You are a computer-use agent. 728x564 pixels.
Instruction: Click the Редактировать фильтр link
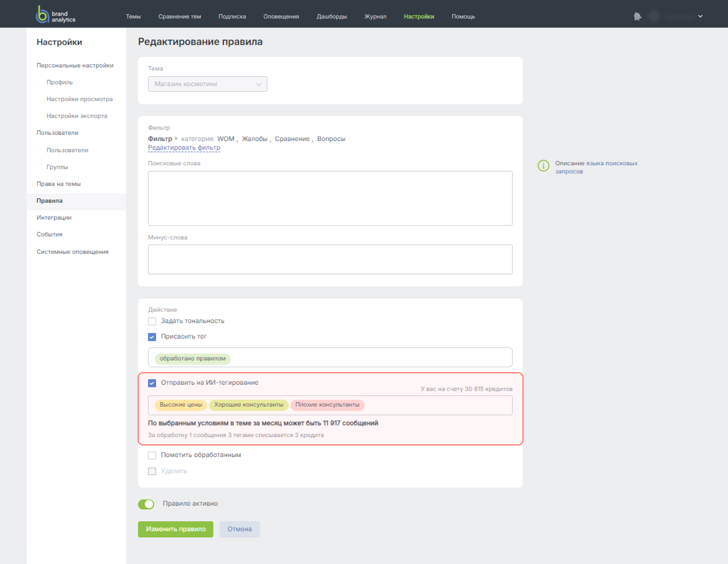[184, 147]
